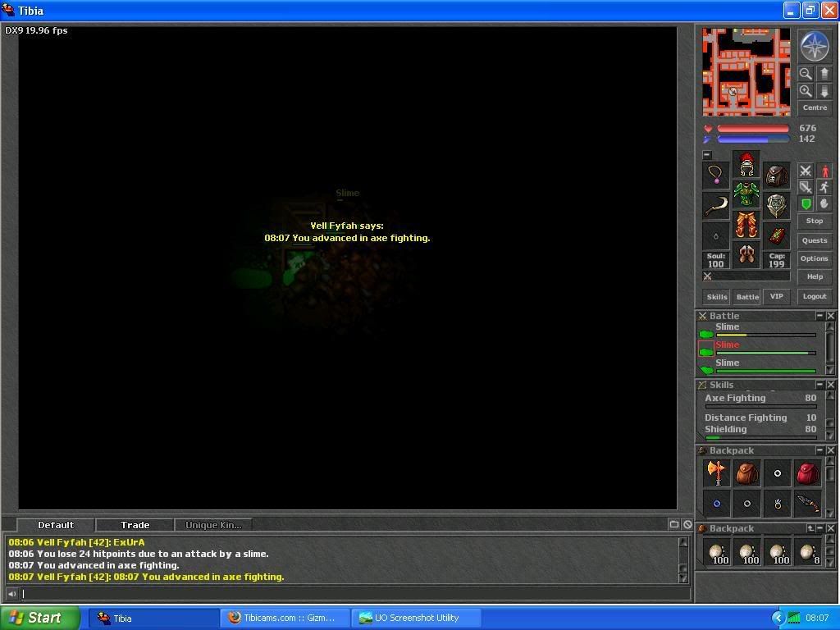840x630 pixels.
Task: Click the compass rose navigation control
Action: [x=815, y=47]
